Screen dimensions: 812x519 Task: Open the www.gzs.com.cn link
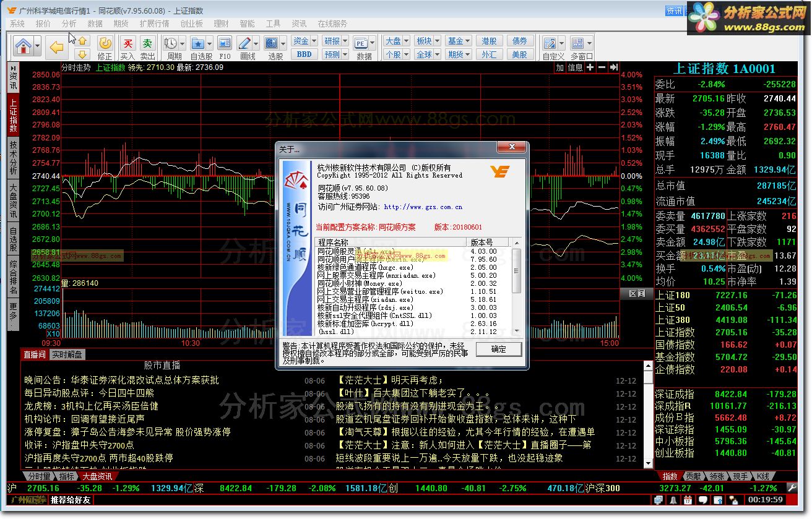423,207
